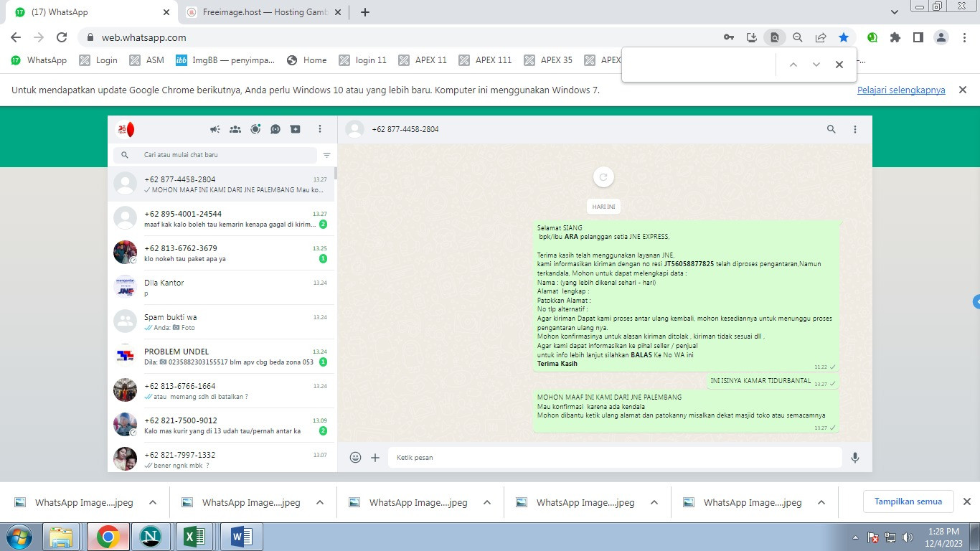
Task: Open chat with +62 821-7500-9012
Action: (222, 425)
